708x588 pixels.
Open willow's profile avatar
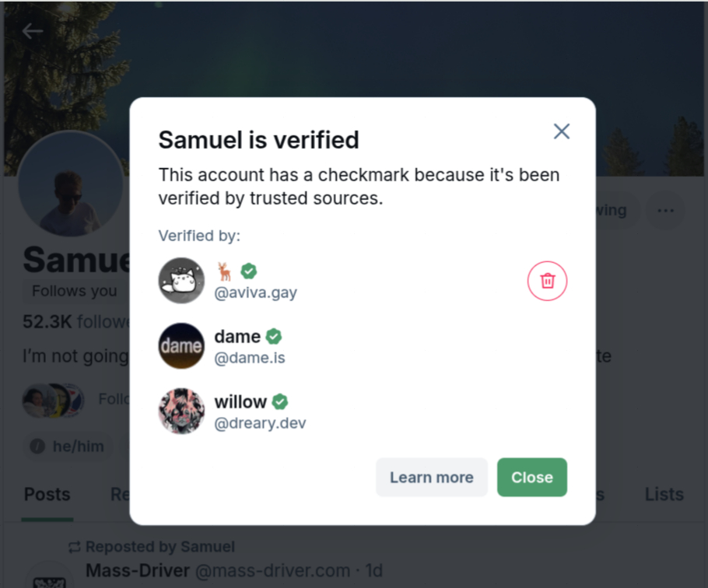(181, 411)
